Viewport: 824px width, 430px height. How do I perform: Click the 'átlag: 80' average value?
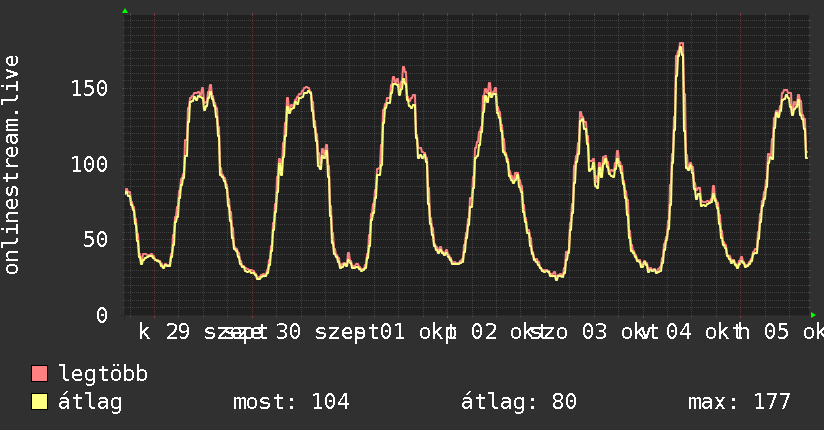(x=519, y=402)
